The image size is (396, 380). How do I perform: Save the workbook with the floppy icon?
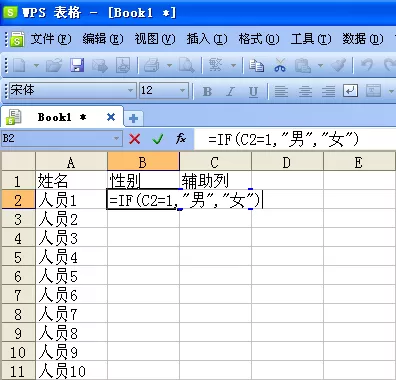pos(77,65)
